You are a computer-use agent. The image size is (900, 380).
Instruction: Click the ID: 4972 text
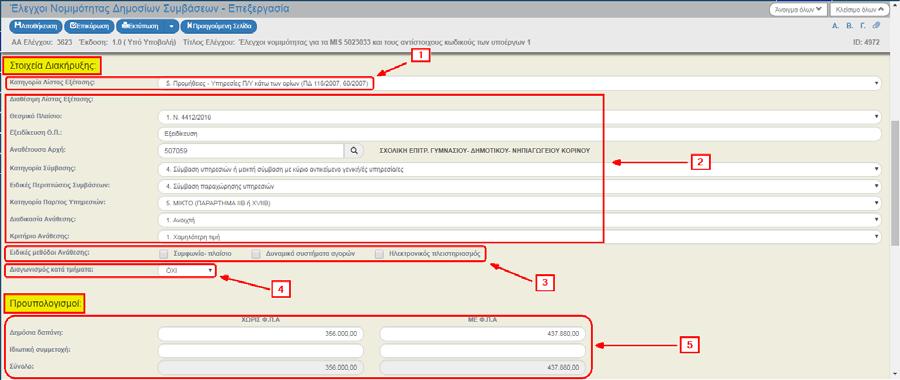(867, 42)
